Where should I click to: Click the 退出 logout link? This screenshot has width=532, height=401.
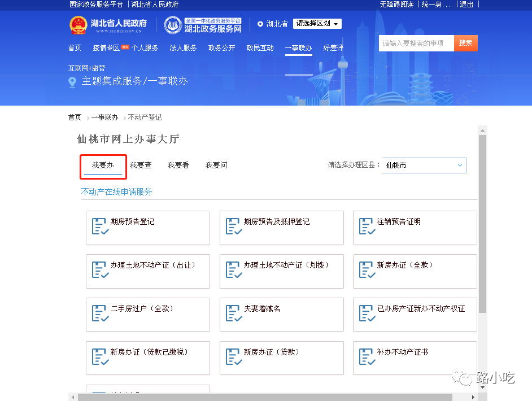click(466, 5)
